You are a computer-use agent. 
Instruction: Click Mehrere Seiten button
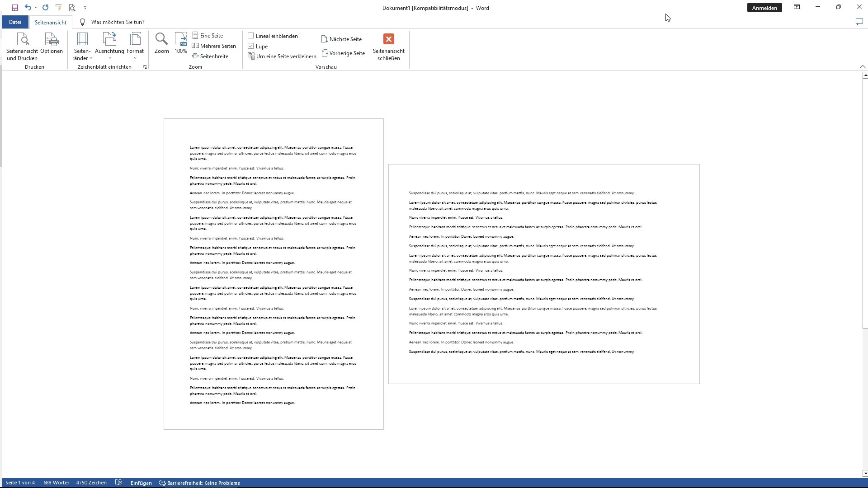pyautogui.click(x=214, y=46)
